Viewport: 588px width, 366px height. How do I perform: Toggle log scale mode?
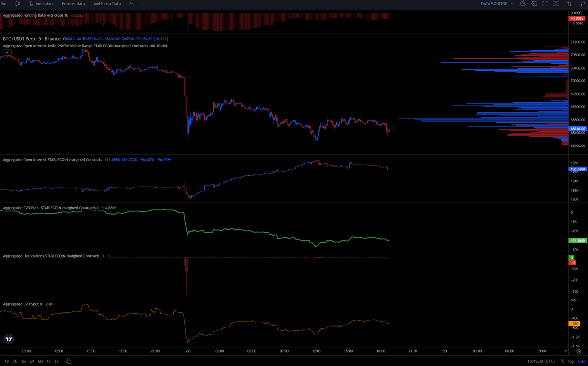pyautogui.click(x=571, y=361)
